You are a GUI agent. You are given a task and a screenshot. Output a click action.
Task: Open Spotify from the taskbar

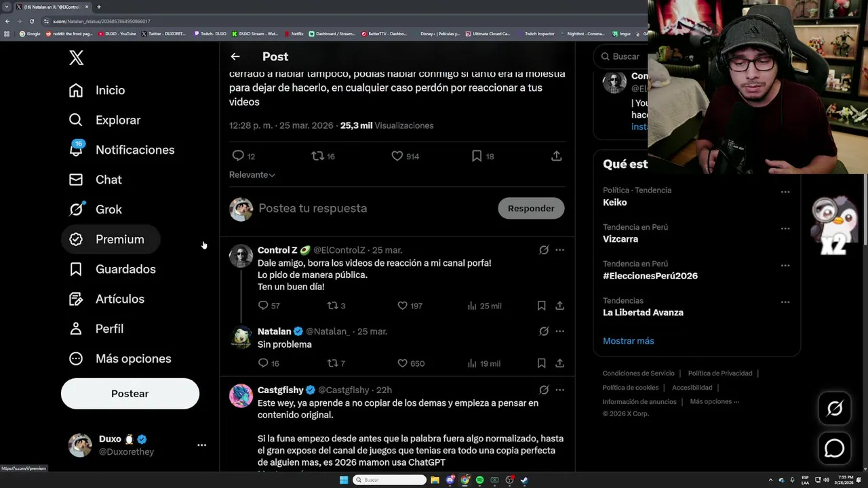click(x=479, y=480)
